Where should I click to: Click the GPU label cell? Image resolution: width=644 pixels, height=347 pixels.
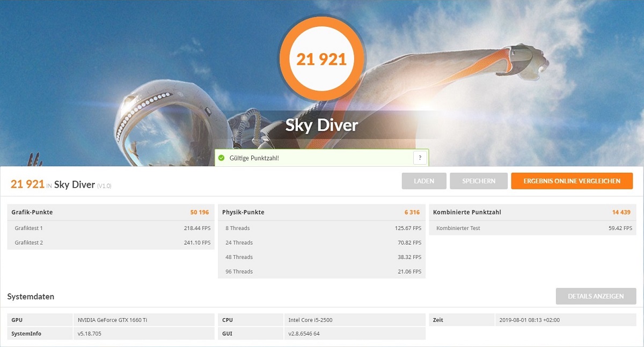pos(40,320)
